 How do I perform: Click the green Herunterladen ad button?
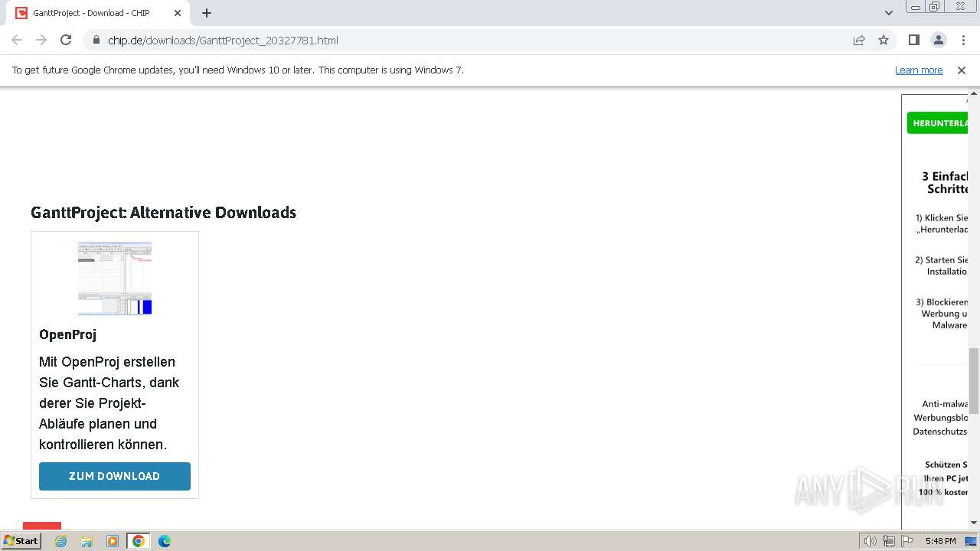pyautogui.click(x=938, y=122)
